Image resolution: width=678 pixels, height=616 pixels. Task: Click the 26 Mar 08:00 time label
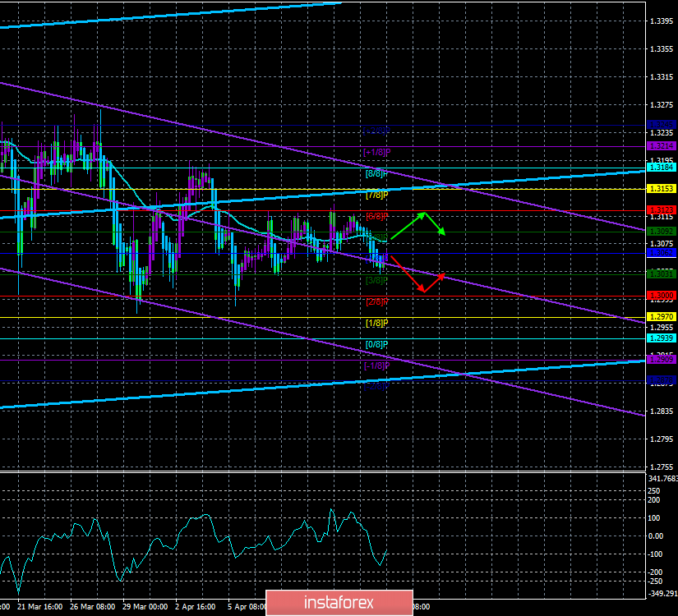[93, 607]
